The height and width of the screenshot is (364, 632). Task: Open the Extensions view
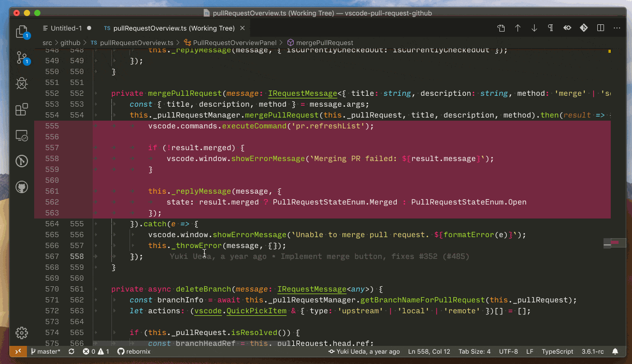22,110
